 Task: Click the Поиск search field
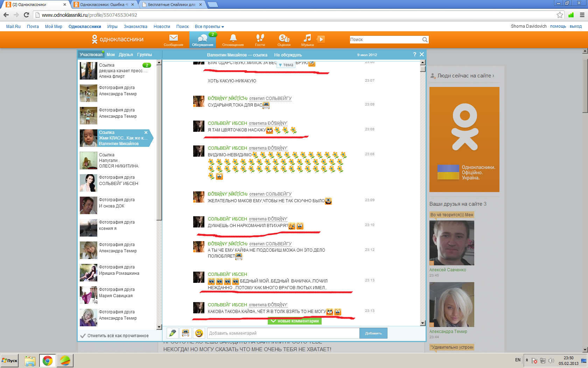pyautogui.click(x=386, y=40)
